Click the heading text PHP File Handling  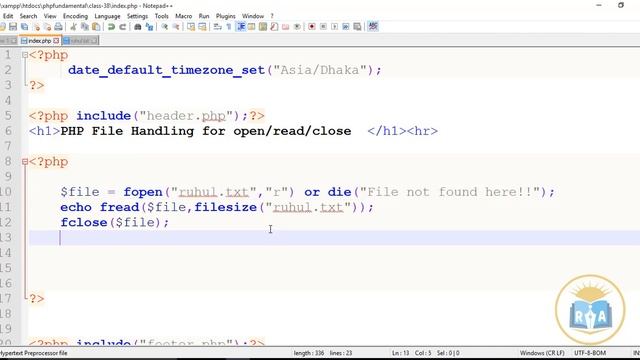tap(127, 131)
